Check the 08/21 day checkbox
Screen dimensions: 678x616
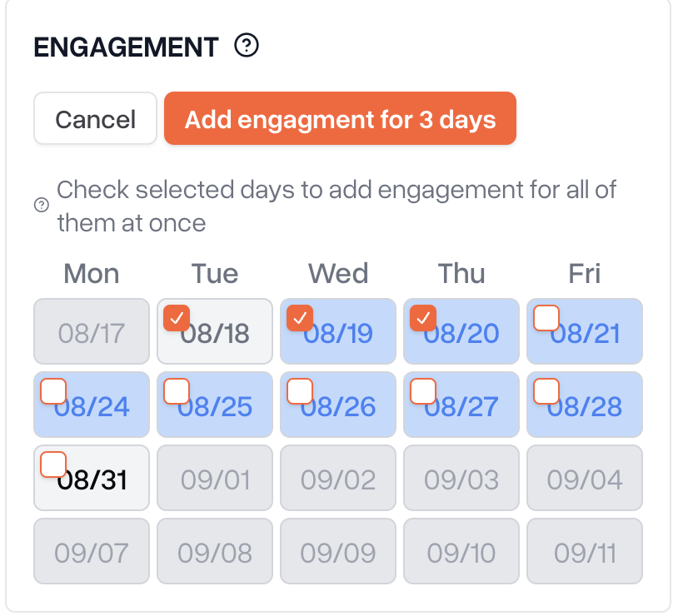[x=546, y=318]
